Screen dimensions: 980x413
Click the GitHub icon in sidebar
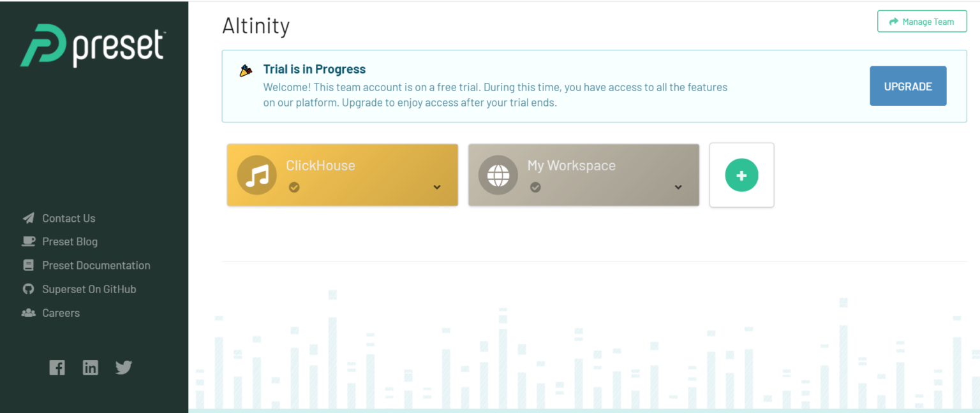coord(28,289)
